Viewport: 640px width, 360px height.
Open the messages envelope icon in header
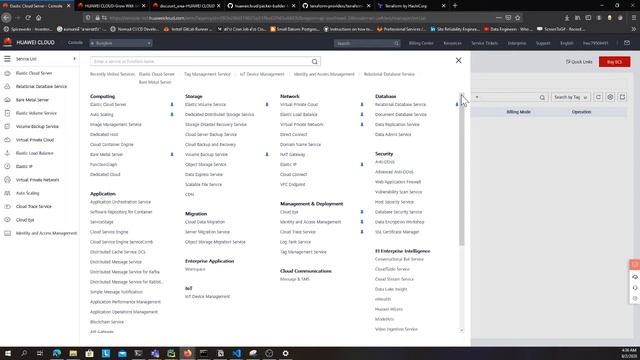[x=627, y=43]
